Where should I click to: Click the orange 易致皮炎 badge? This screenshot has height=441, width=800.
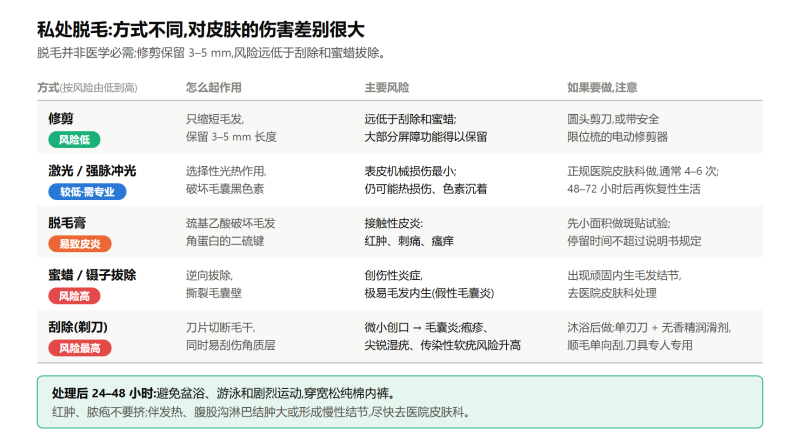(80, 244)
